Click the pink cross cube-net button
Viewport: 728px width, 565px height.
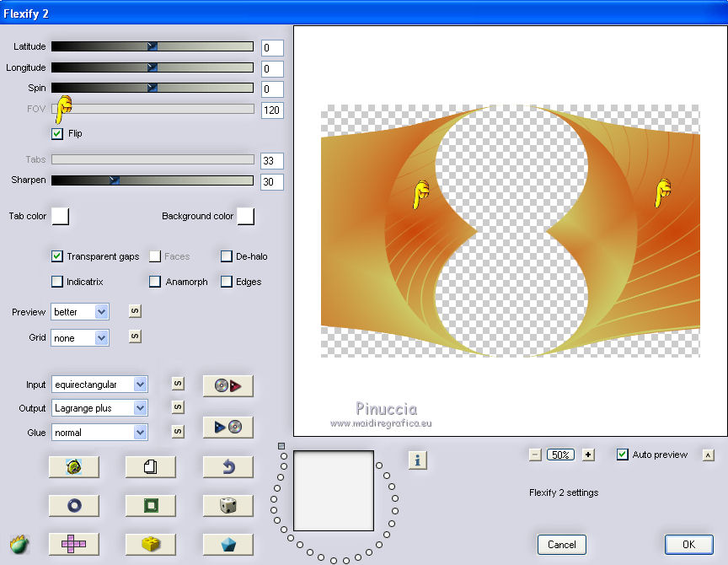click(74, 544)
